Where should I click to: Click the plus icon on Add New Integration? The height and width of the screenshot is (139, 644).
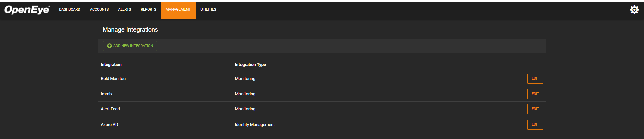[x=109, y=46]
